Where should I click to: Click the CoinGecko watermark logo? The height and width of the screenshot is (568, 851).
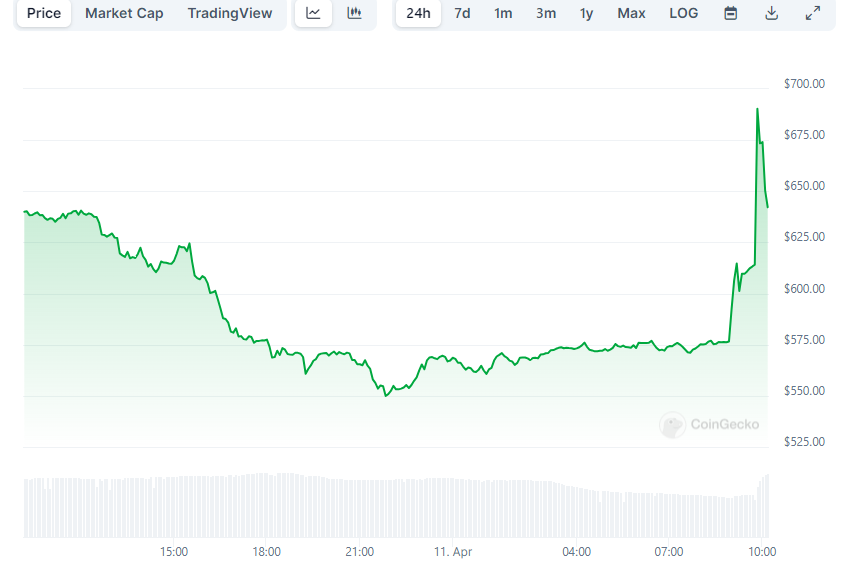coord(710,425)
